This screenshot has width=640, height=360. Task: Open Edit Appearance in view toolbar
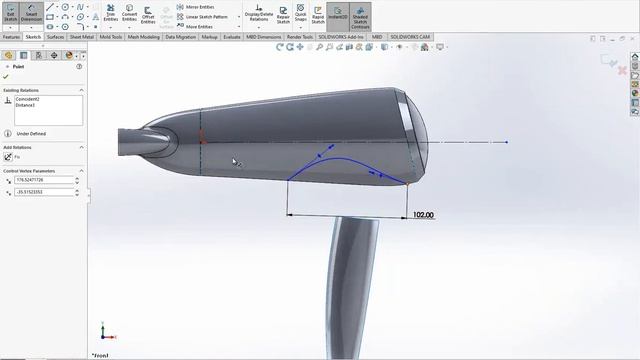point(415,47)
